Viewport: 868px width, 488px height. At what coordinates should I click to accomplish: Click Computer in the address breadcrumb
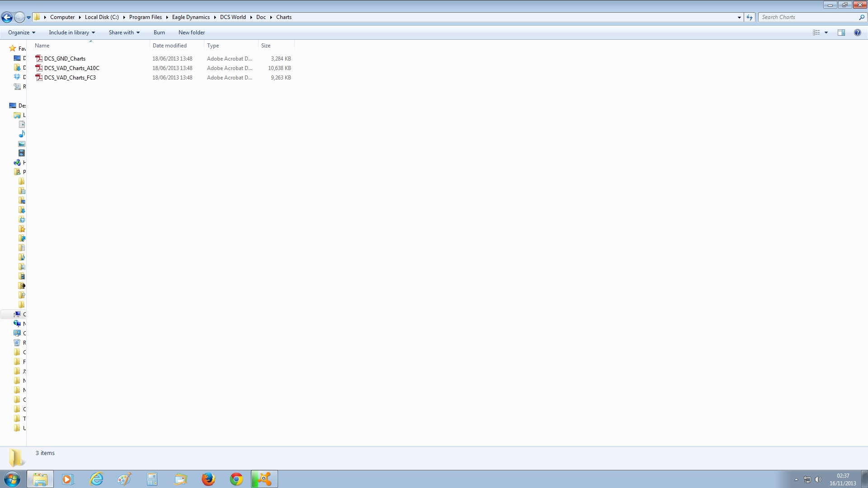pos(62,17)
